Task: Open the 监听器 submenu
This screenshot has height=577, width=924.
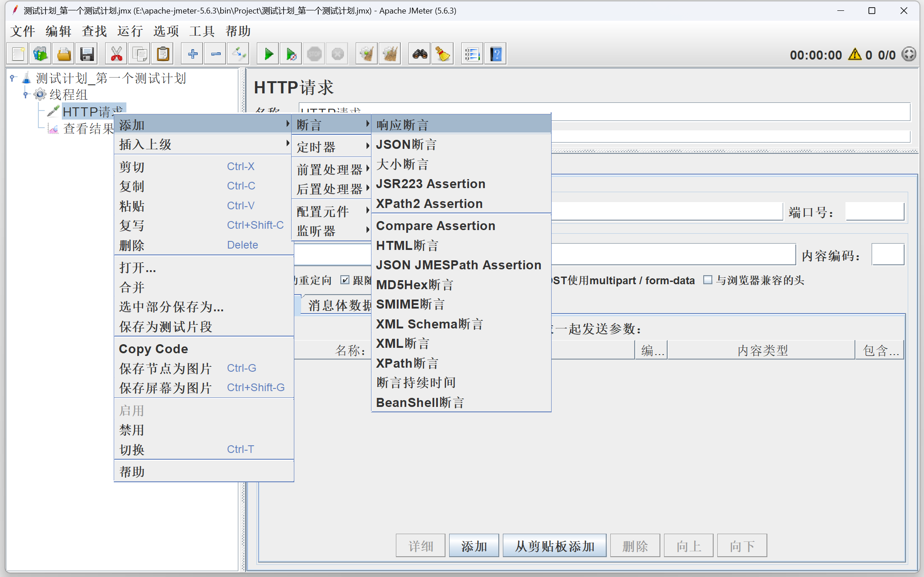Action: pos(332,231)
